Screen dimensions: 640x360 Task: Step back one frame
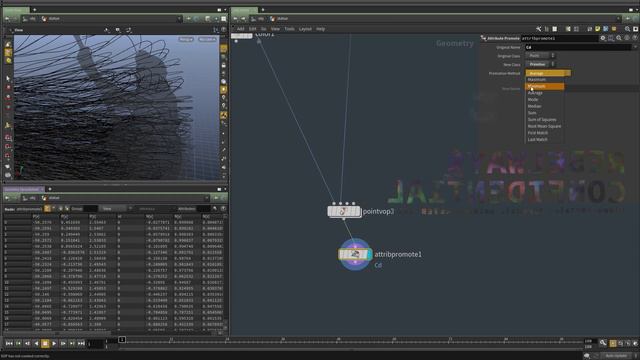[x=27, y=344]
